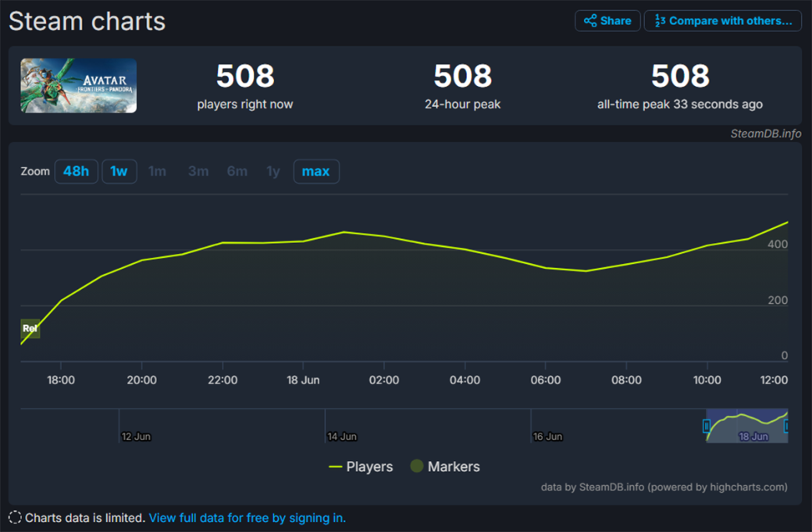The height and width of the screenshot is (532, 812).
Task: Click the Steam charts heading
Action: pyautogui.click(x=87, y=22)
